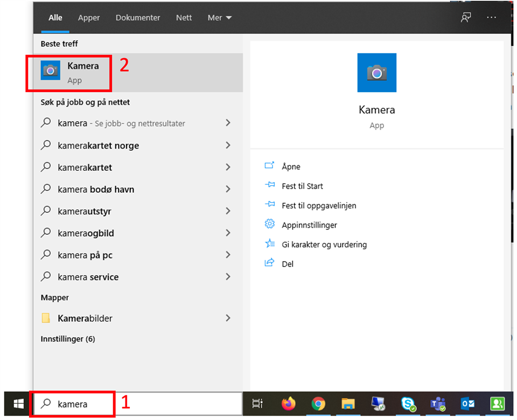Open File Explorer from the taskbar

point(348,404)
